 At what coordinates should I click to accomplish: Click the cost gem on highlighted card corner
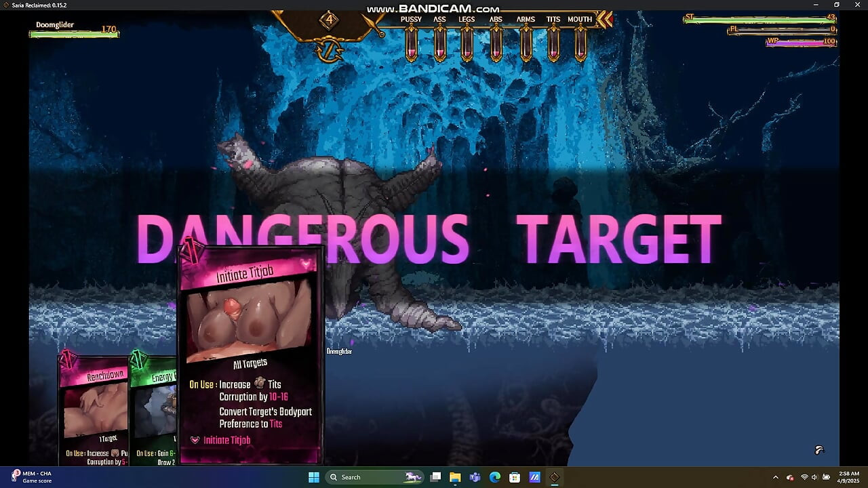click(191, 251)
